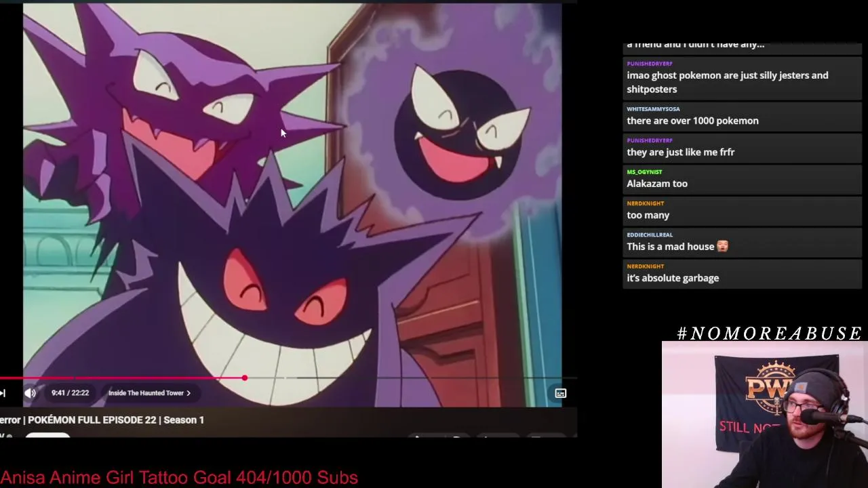Screen dimensions: 868x488
Task: Click the 'Alakazam too' chat message
Action: [656, 184]
